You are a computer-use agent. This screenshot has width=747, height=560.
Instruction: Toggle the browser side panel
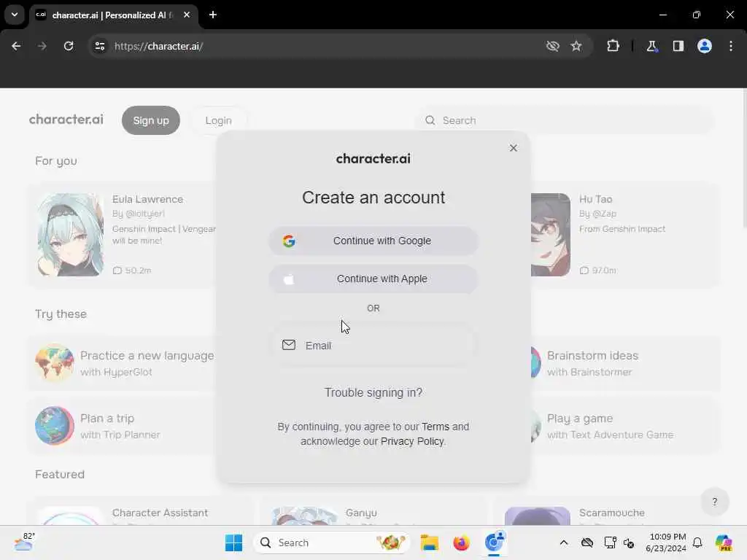click(678, 46)
